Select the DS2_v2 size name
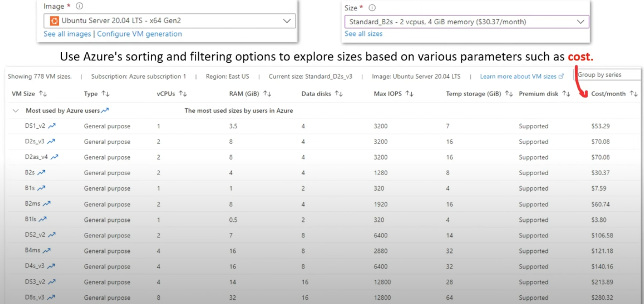Image resolution: width=644 pixels, height=304 pixels. point(35,235)
